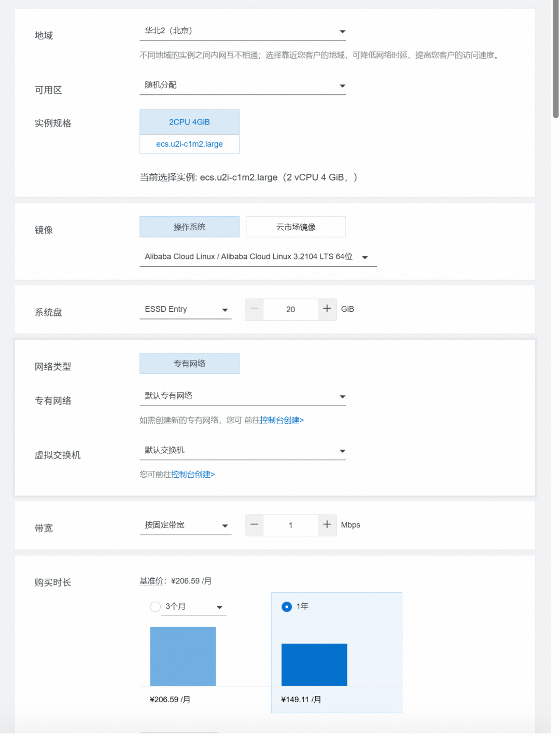
Task: Open the 按固定带宽 billing dropdown
Action: pyautogui.click(x=185, y=525)
